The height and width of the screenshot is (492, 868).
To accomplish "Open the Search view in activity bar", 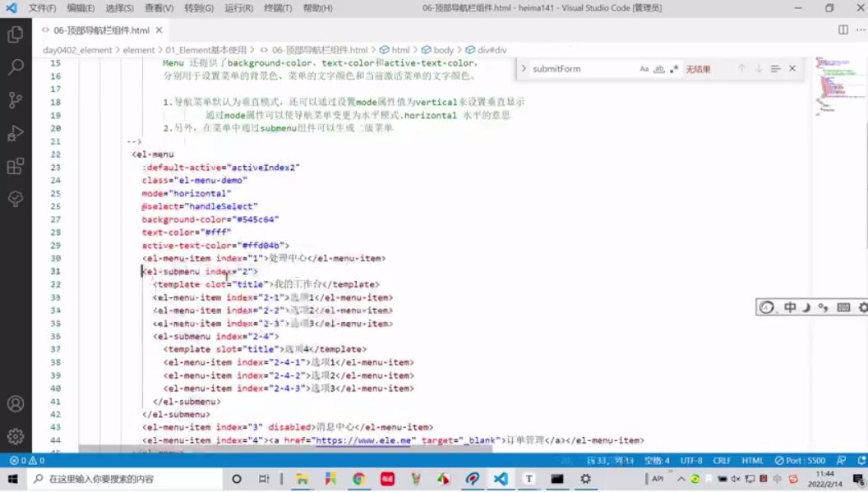I will tap(16, 67).
